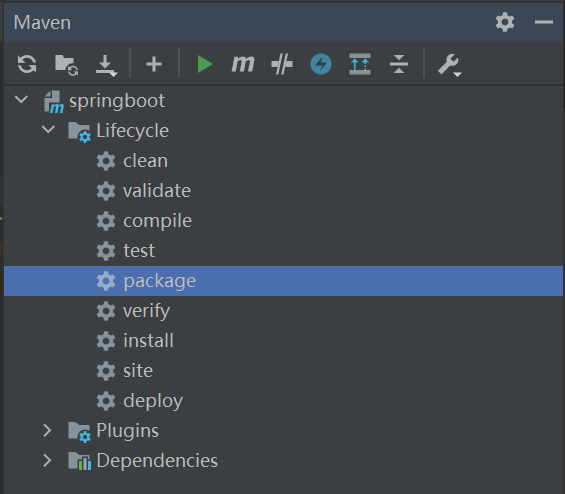
Task: Select the verify lifecycle phase
Action: 147,311
